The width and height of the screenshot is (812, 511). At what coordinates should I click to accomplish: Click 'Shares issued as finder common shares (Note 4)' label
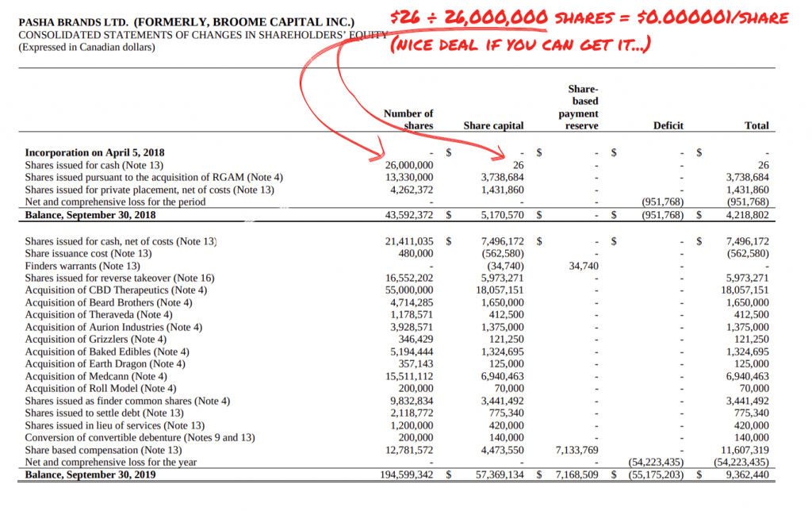[x=128, y=401]
